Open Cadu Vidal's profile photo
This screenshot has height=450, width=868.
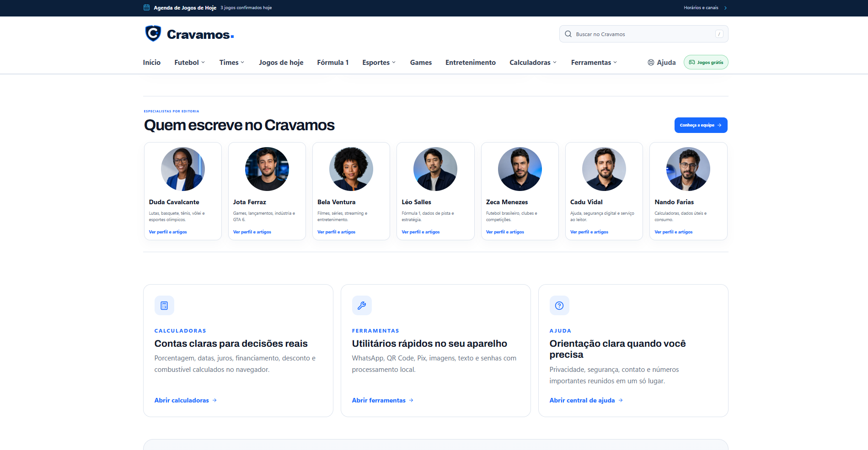coord(604,169)
